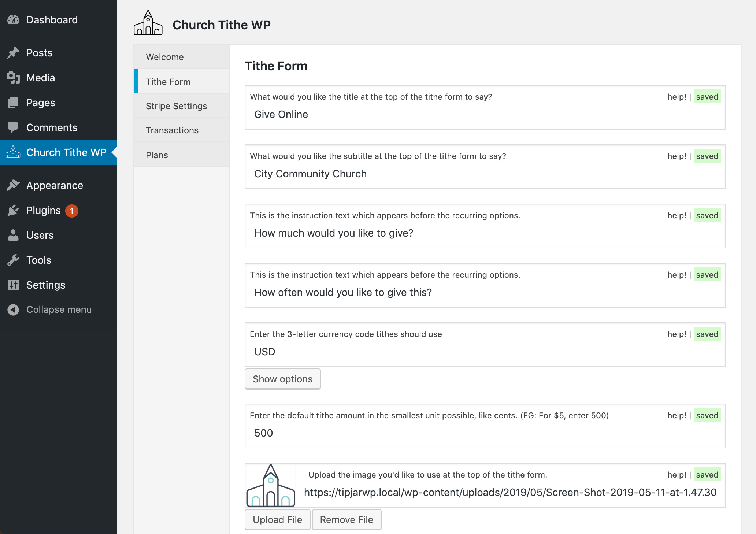Click the Dashboard gauge icon

click(x=13, y=20)
